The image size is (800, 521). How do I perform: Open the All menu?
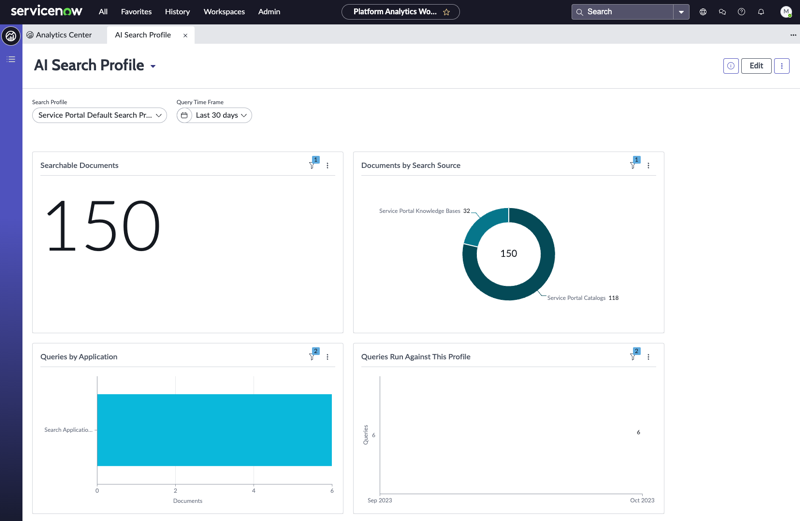point(103,12)
